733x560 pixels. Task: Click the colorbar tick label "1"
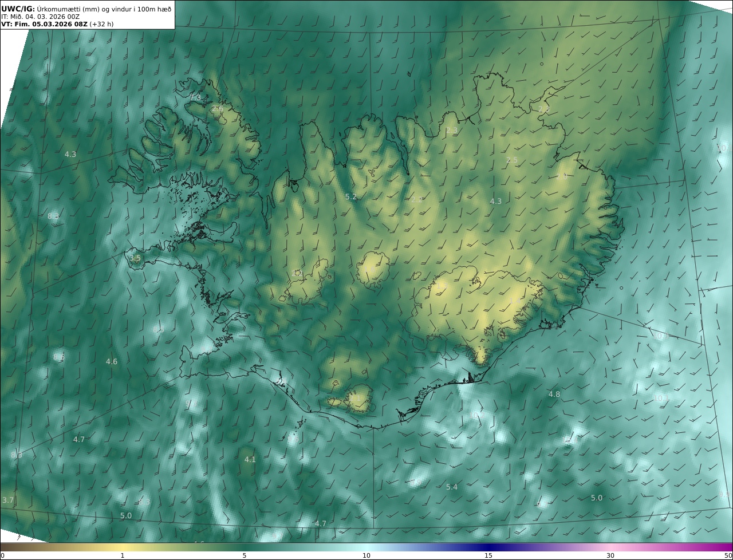click(123, 555)
